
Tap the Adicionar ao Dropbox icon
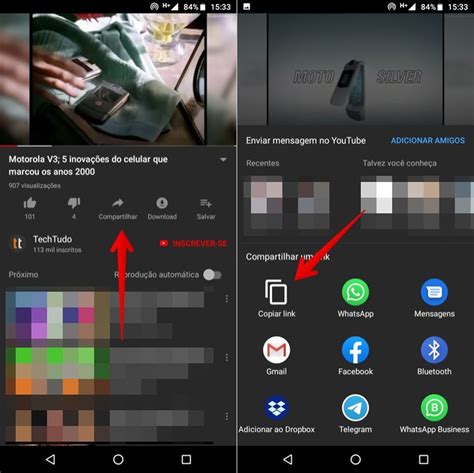(x=276, y=408)
